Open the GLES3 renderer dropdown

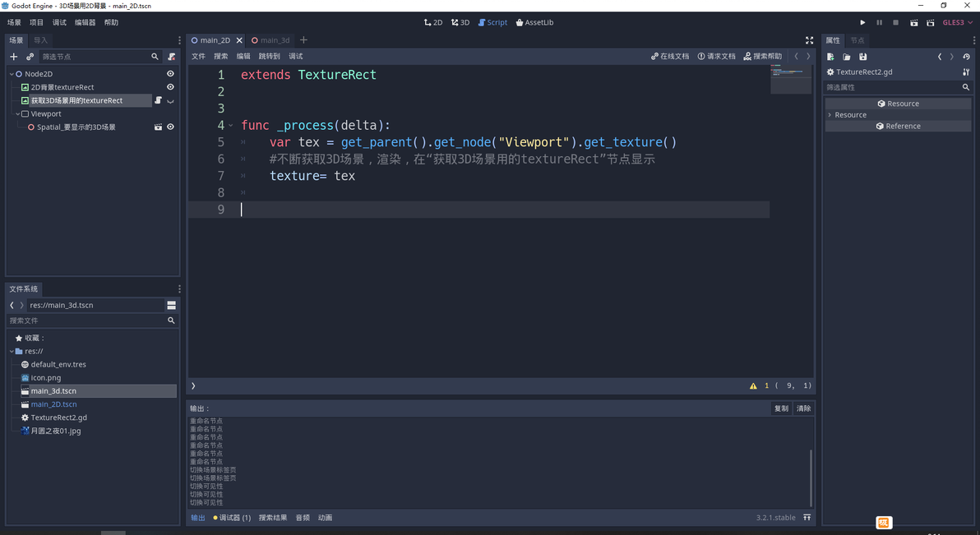[958, 22]
